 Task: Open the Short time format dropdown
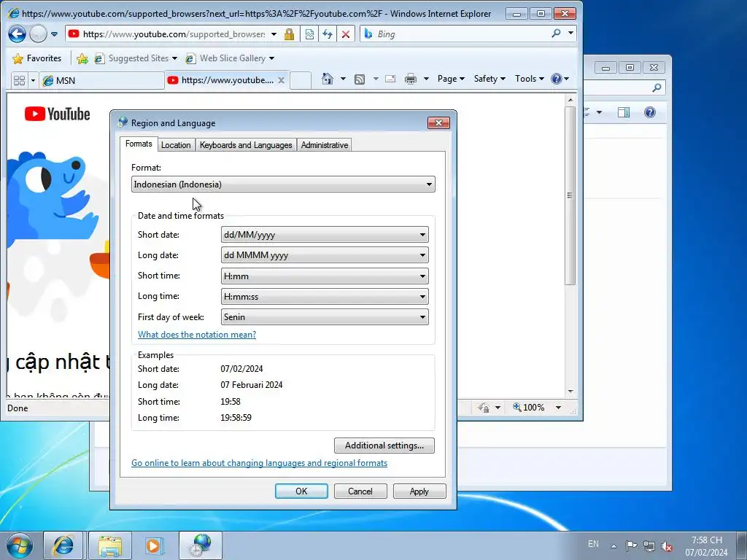(325, 276)
